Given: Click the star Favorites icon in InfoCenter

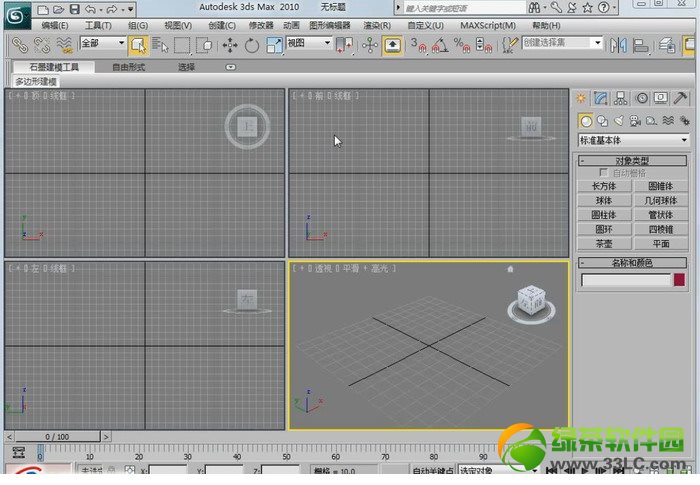Looking at the screenshot, I should click(x=588, y=8).
